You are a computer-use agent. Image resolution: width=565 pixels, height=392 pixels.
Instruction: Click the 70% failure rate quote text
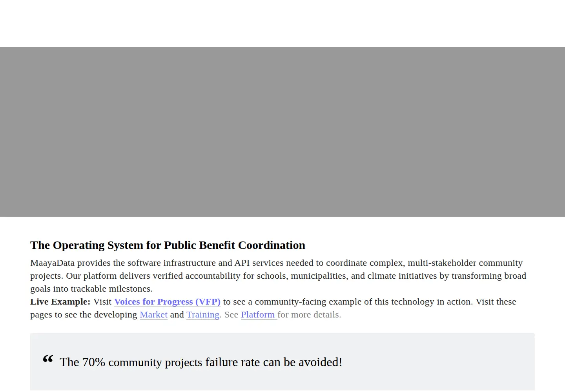click(x=201, y=362)
